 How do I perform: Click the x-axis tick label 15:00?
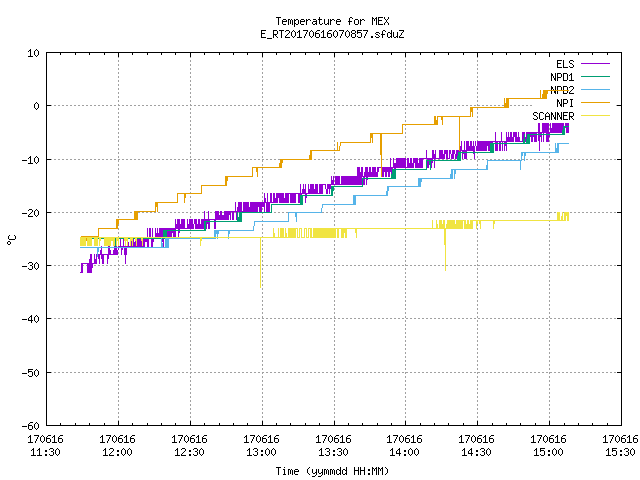tap(548, 452)
